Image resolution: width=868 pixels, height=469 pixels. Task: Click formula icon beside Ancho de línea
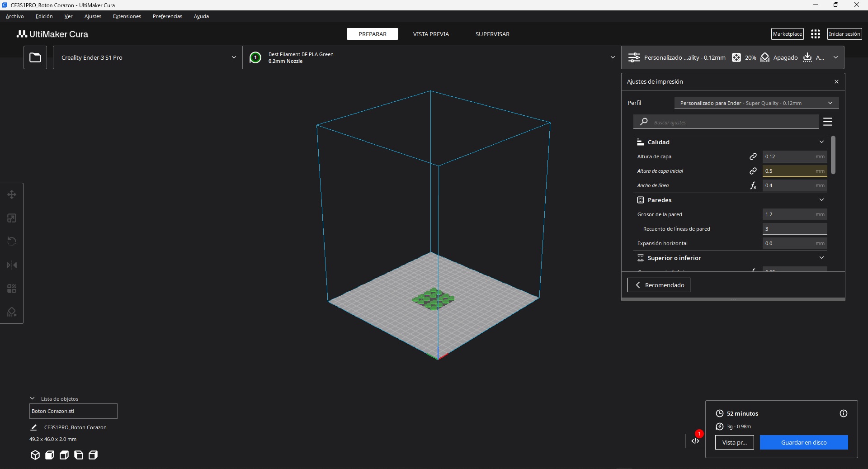753,185
